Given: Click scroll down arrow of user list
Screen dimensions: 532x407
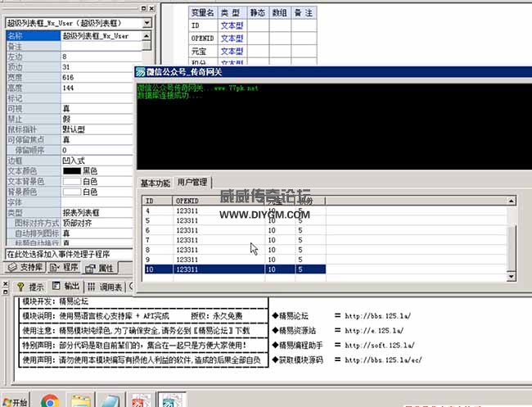Looking at the screenshot, I should [x=511, y=277].
